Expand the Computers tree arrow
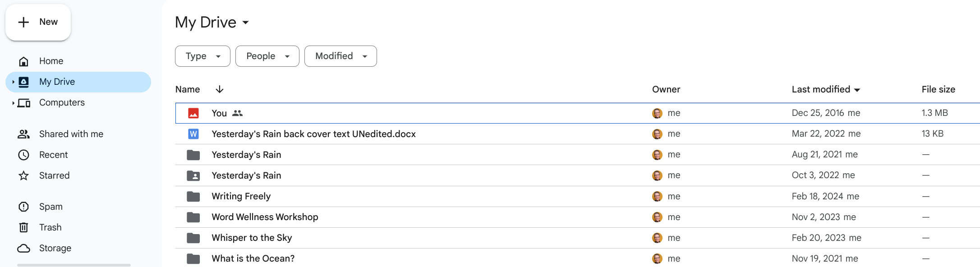The image size is (980, 267). coord(13,103)
